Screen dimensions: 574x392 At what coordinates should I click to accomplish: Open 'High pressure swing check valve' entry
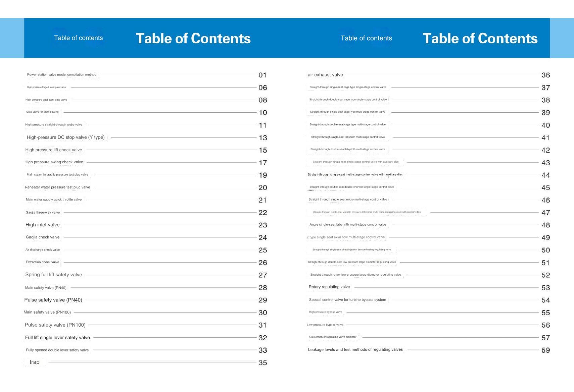(54, 162)
